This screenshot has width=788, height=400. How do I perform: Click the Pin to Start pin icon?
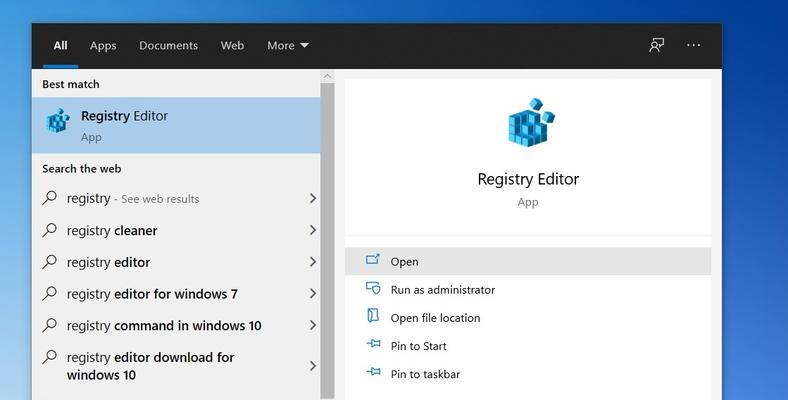[x=373, y=344]
